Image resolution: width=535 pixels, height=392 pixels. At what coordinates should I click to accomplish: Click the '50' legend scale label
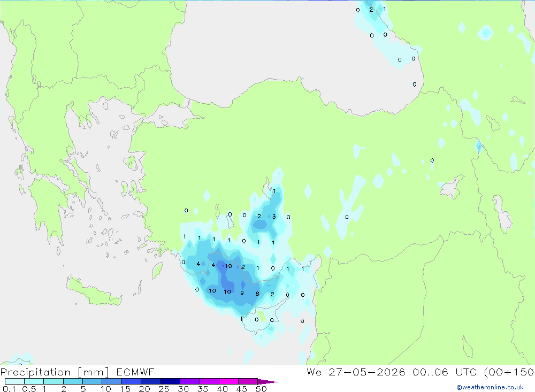(x=261, y=389)
